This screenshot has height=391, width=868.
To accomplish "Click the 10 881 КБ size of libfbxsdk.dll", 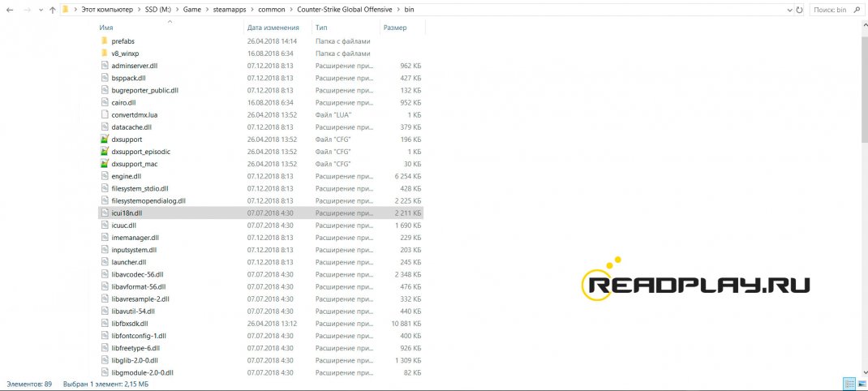I will click(406, 324).
